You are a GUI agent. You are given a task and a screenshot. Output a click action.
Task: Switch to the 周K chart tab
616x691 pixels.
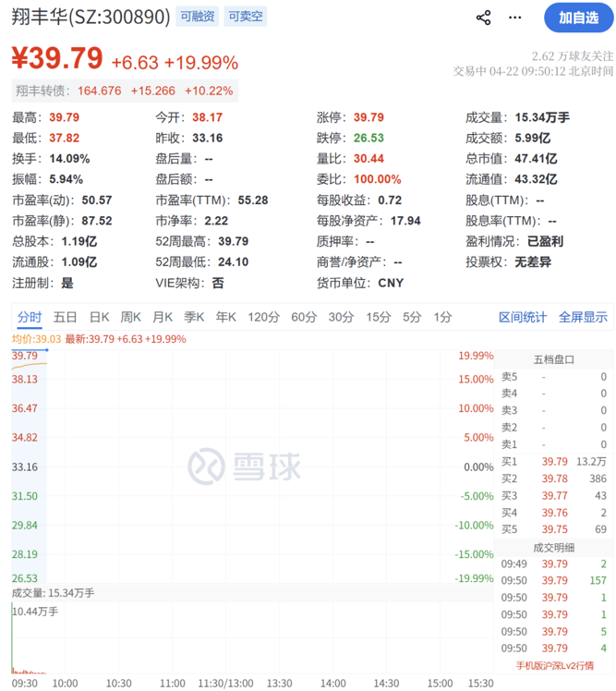[131, 317]
